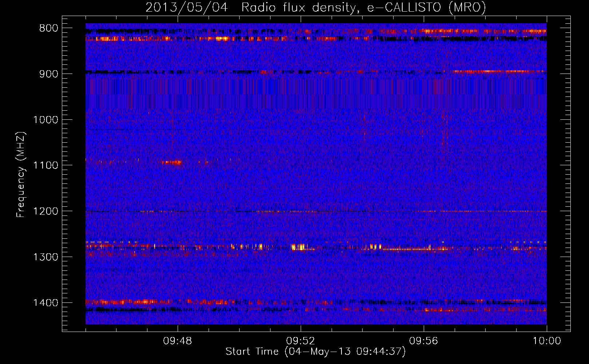The width and height of the screenshot is (589, 364).
Task: Click the Frequency (MHZ) axis title
Action: click(x=21, y=175)
